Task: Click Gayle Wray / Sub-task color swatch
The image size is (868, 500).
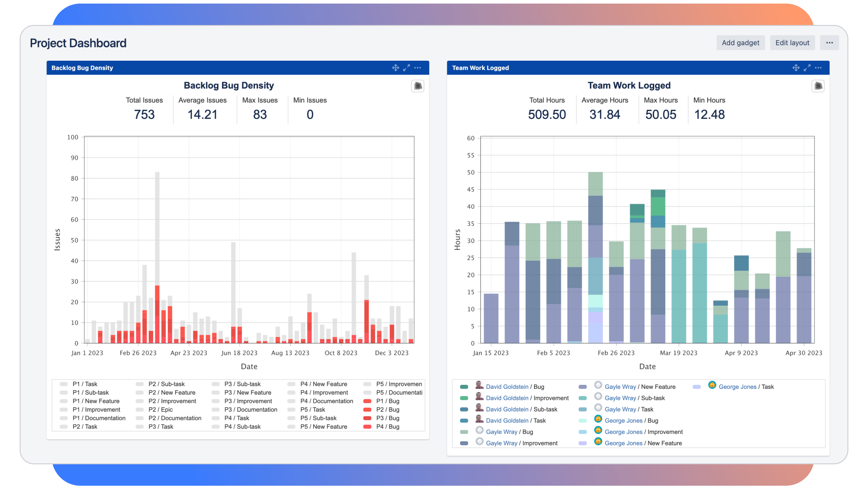Action: (x=583, y=398)
